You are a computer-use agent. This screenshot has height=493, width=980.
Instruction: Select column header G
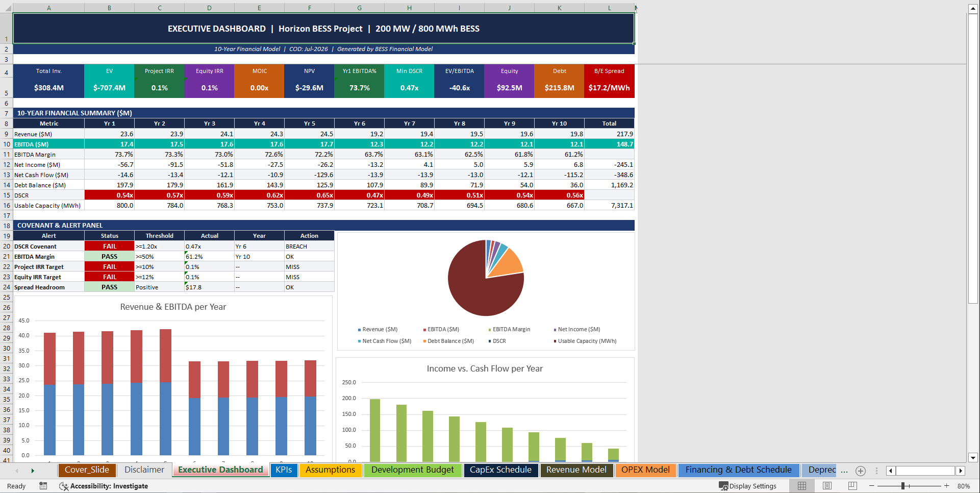pos(359,8)
